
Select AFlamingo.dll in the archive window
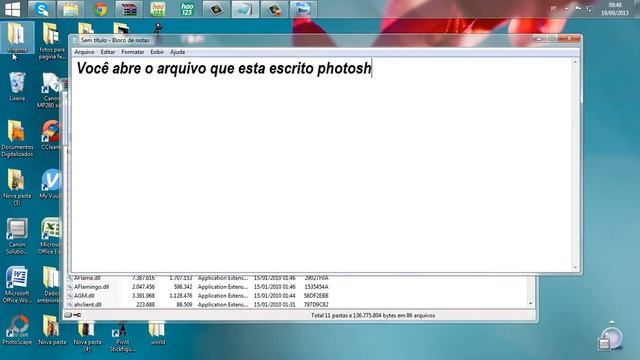point(91,287)
